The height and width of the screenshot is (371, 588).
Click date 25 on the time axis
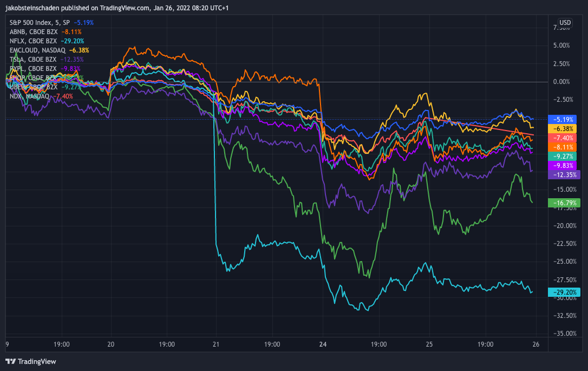click(x=429, y=344)
